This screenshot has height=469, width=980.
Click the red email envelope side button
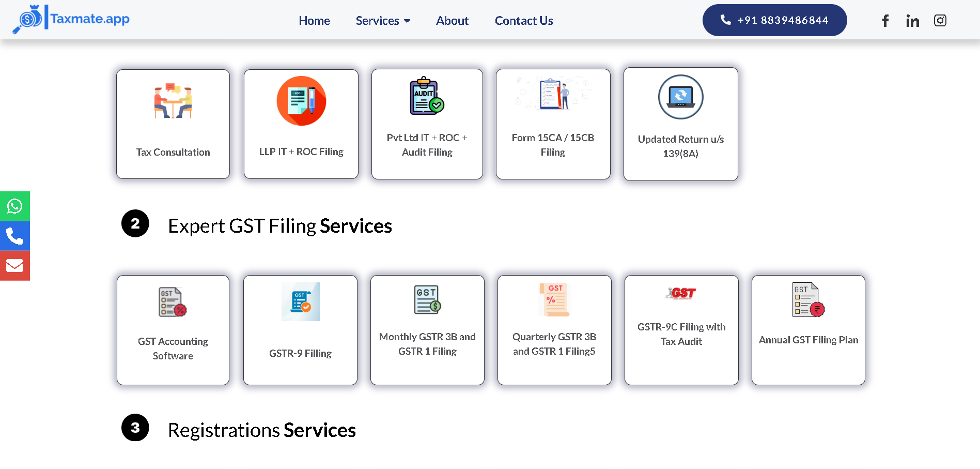click(15, 266)
